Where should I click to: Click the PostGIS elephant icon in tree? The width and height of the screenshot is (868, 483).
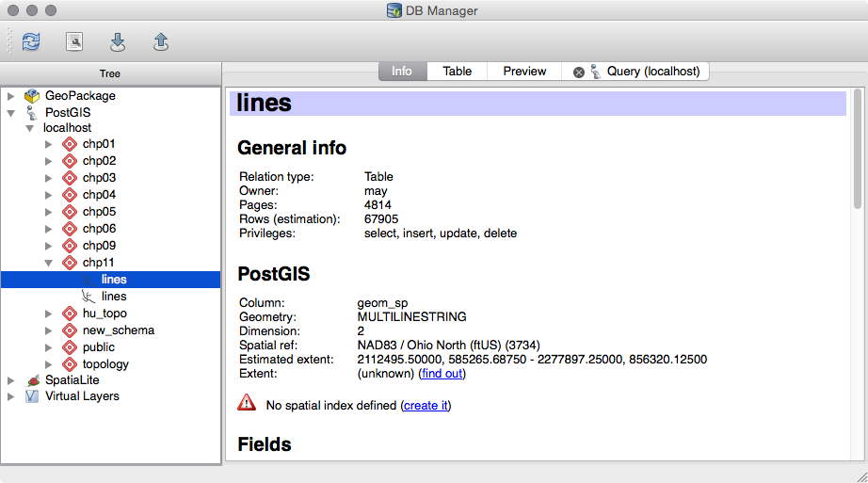coord(32,112)
